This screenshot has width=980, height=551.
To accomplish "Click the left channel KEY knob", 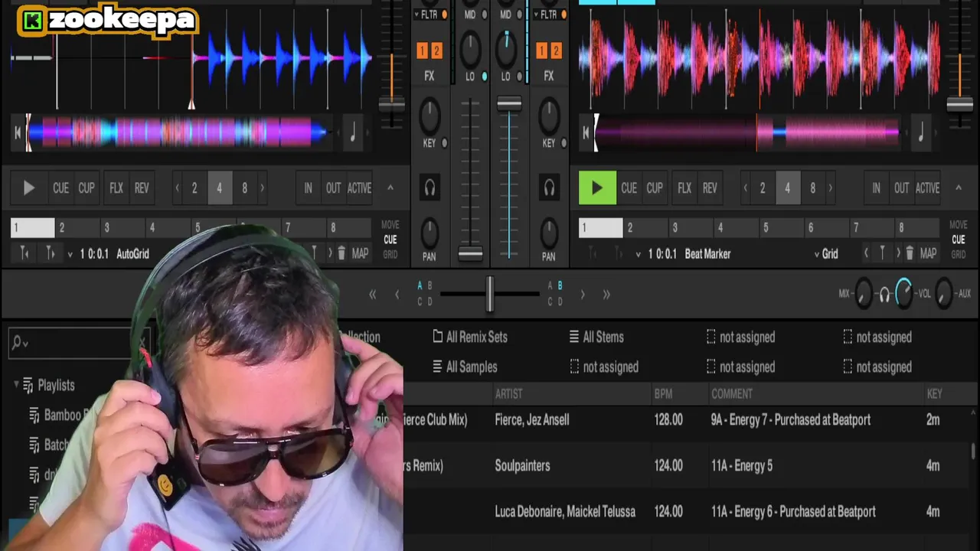I will click(x=430, y=116).
